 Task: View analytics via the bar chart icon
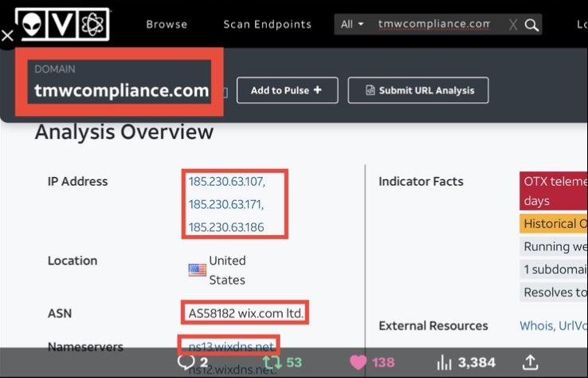tap(444, 363)
